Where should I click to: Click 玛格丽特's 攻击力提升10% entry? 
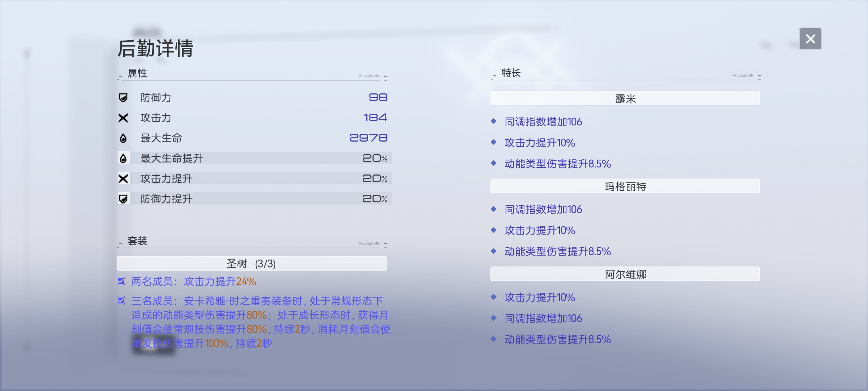pos(540,230)
